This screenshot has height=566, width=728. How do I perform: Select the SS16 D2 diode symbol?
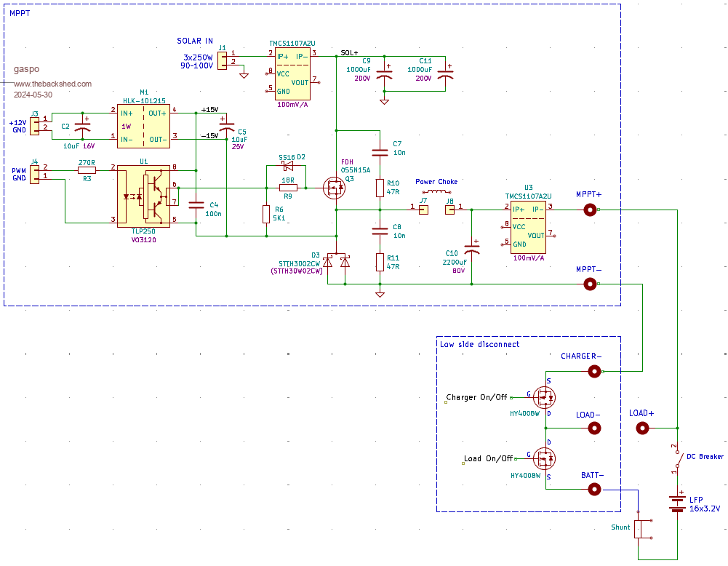point(288,166)
